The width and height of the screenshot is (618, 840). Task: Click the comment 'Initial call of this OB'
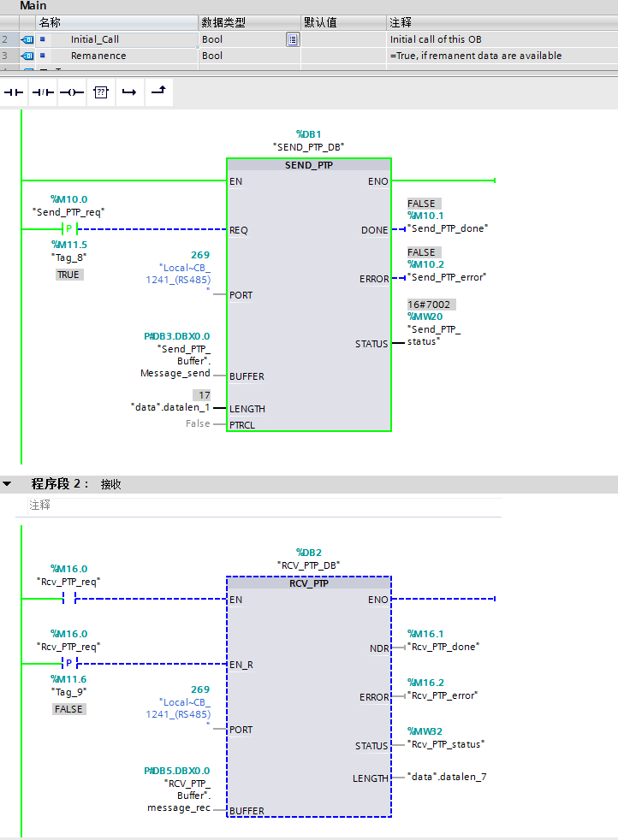435,39
